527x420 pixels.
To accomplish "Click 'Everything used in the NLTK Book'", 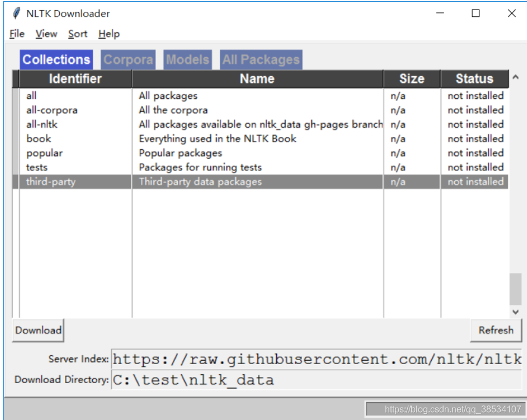I will click(x=218, y=139).
